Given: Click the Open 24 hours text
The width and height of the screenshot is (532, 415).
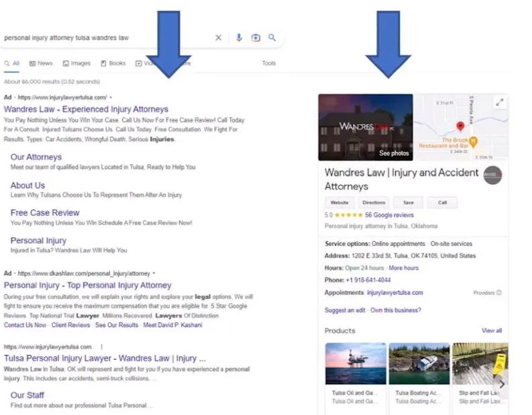Looking at the screenshot, I should coord(364,268).
